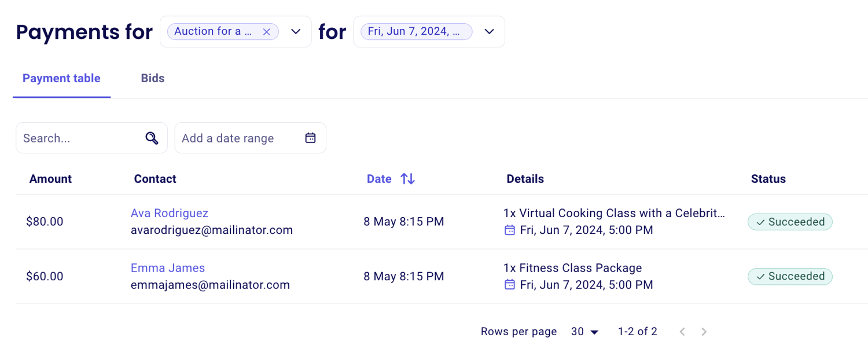The width and height of the screenshot is (868, 352).
Task: Go to previous page arrow
Action: [683, 332]
